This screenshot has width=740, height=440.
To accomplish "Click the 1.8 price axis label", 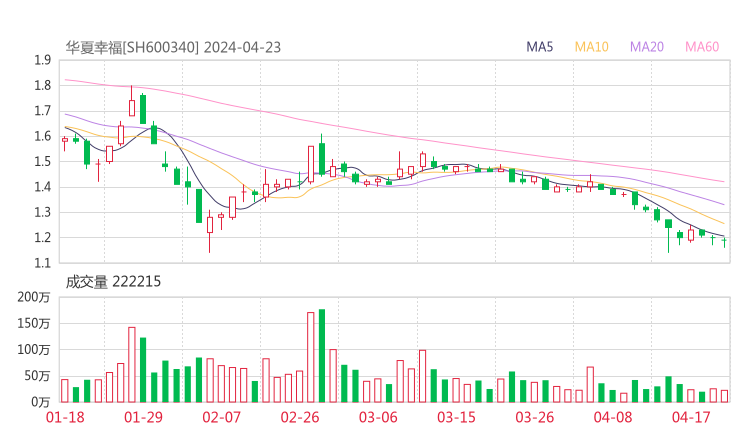I will 42,85.
